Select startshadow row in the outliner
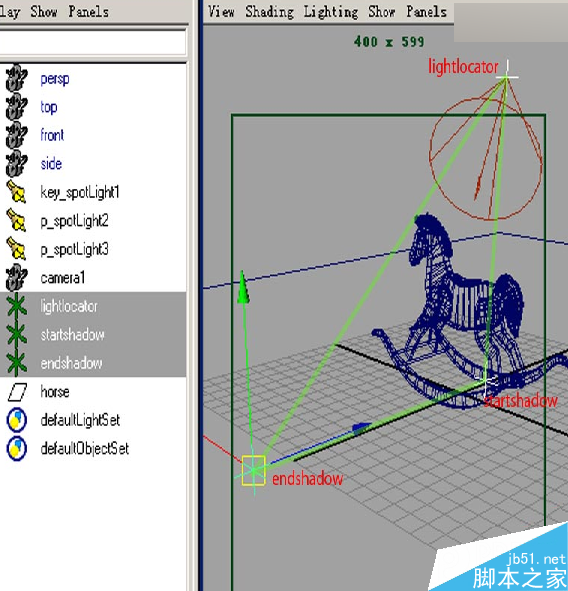This screenshot has width=568, height=591. (x=93, y=335)
